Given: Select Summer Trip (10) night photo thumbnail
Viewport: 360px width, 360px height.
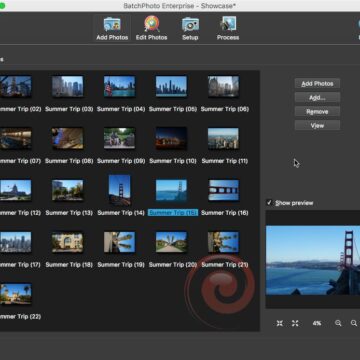Looking at the screenshot, I should (x=172, y=138).
